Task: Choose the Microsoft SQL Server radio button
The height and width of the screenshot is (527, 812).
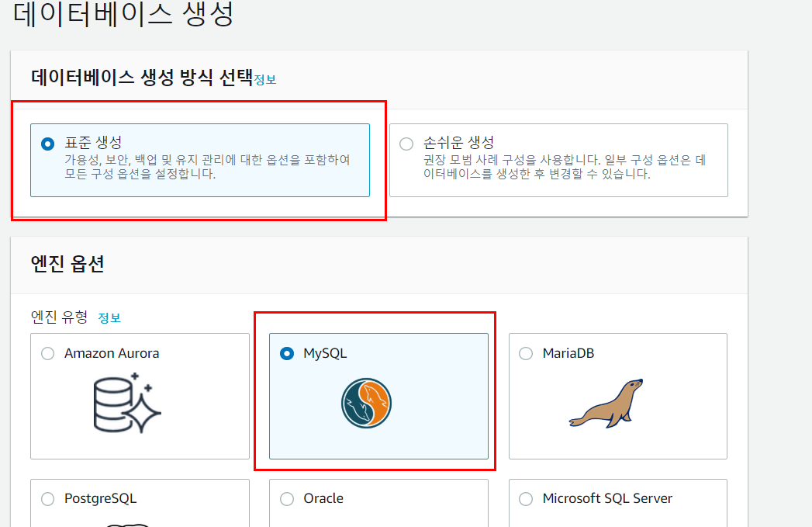Action: (x=526, y=499)
